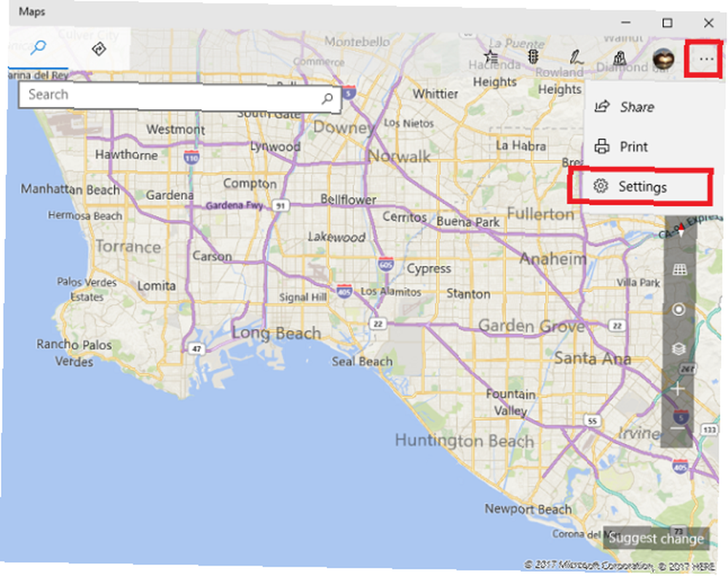Open the Favorites star list

click(x=491, y=57)
